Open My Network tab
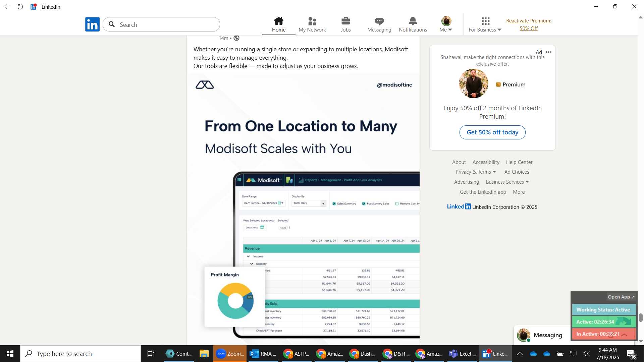The image size is (644, 362). [312, 24]
